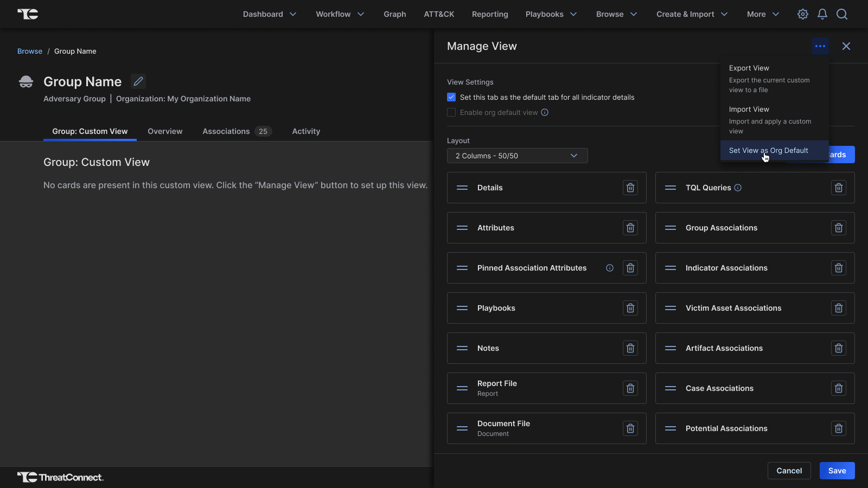Click the Browse breadcrumb link
Screen dimensions: 868x488
pyautogui.click(x=30, y=52)
